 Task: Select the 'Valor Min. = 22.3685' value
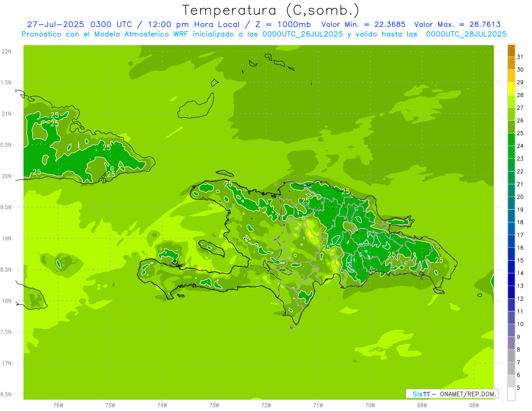(x=364, y=24)
